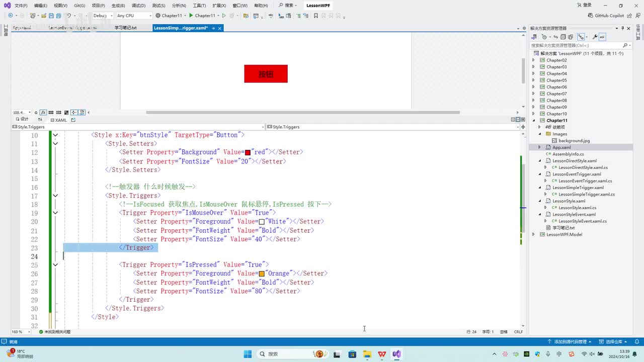
Task: Click the designer horizontal scrollbar
Action: click(303, 113)
